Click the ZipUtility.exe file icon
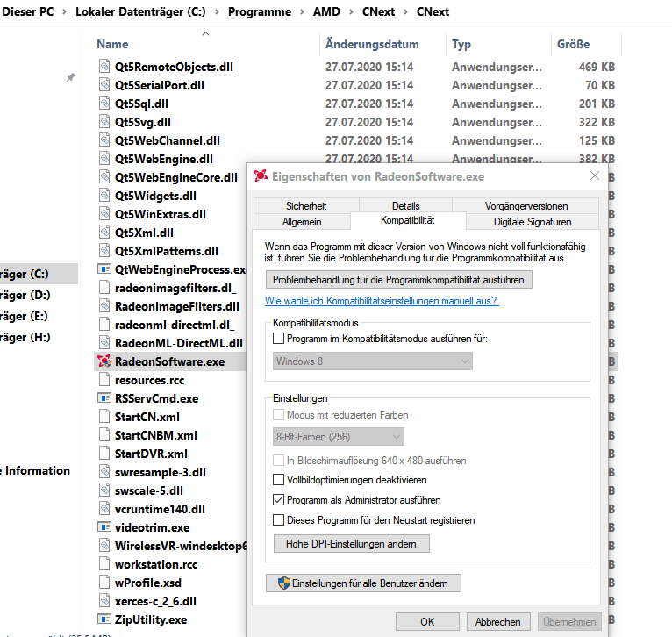This screenshot has width=672, height=637. pos(104,619)
